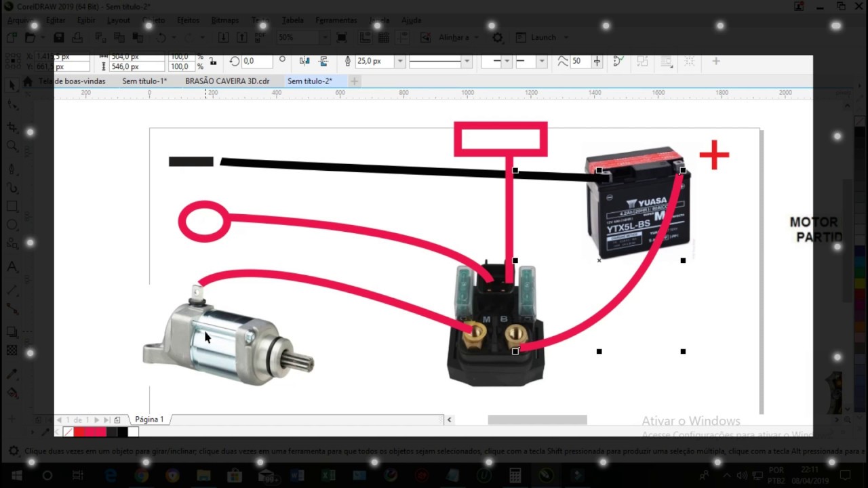Switch to BRASÃO CAVEIRA 3D.cdr tab
The height and width of the screenshot is (488, 868).
point(227,81)
